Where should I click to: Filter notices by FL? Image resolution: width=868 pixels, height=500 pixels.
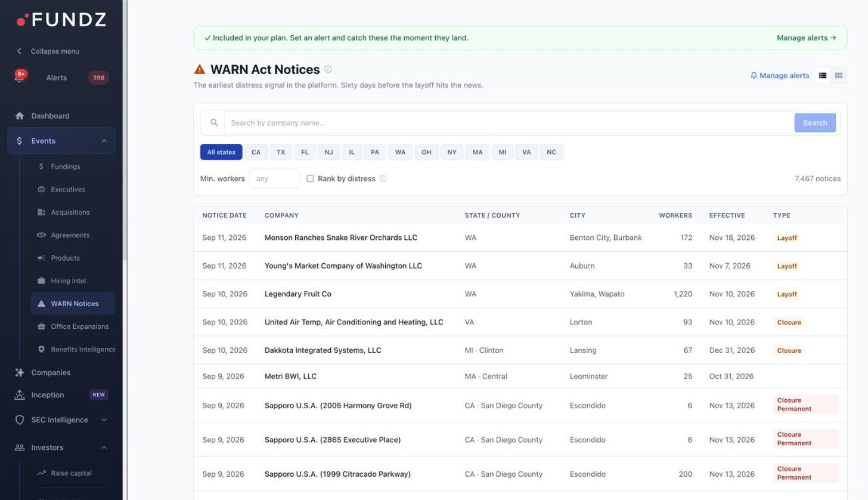click(305, 152)
